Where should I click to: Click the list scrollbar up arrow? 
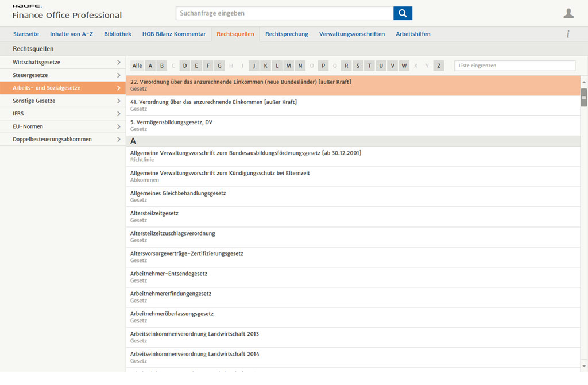point(584,82)
